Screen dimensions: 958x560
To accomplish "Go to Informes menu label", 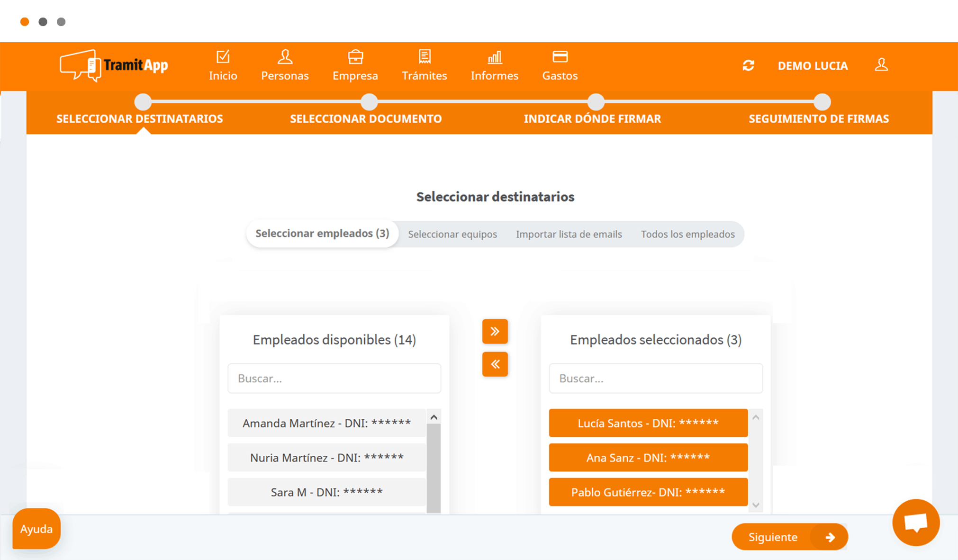I will 495,76.
